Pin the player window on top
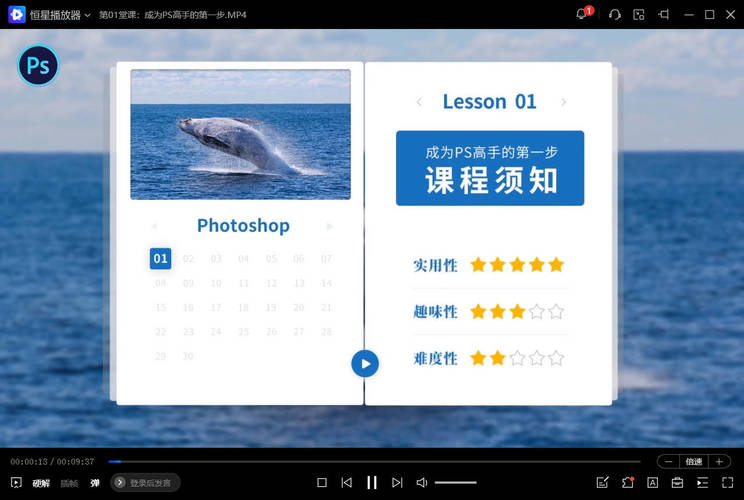This screenshot has width=744, height=500. (664, 14)
